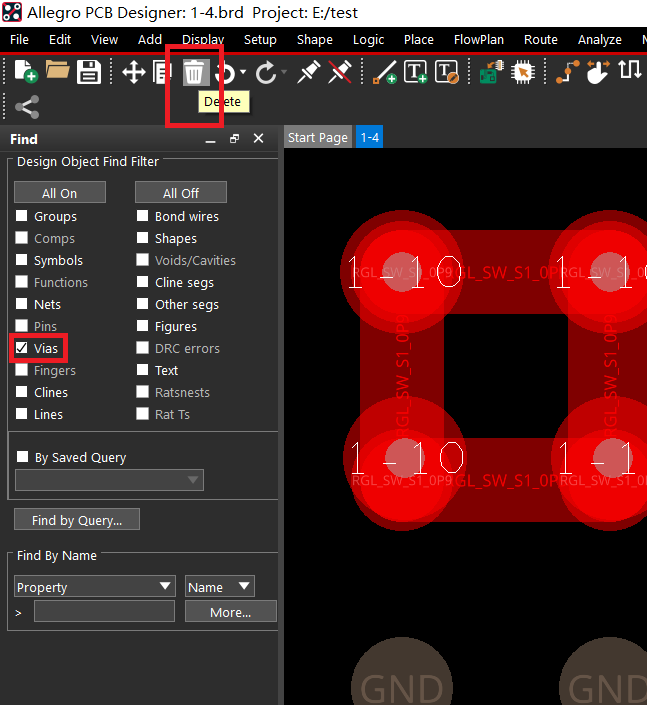This screenshot has height=705, width=647.
Task: Uncheck the Vias checkbox
Action: point(22,348)
